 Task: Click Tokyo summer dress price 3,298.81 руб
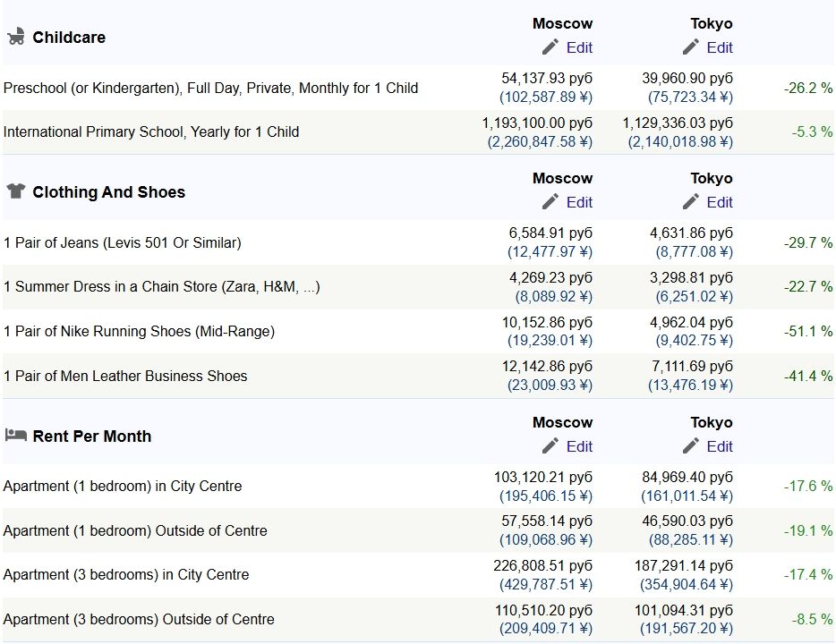(x=691, y=278)
